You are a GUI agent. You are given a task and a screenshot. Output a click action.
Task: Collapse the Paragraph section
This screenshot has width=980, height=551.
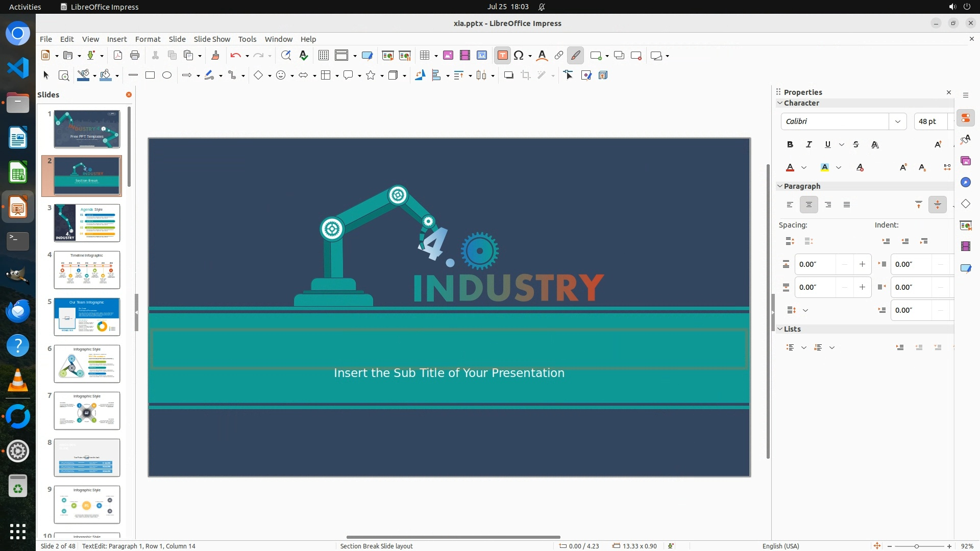[x=780, y=186]
